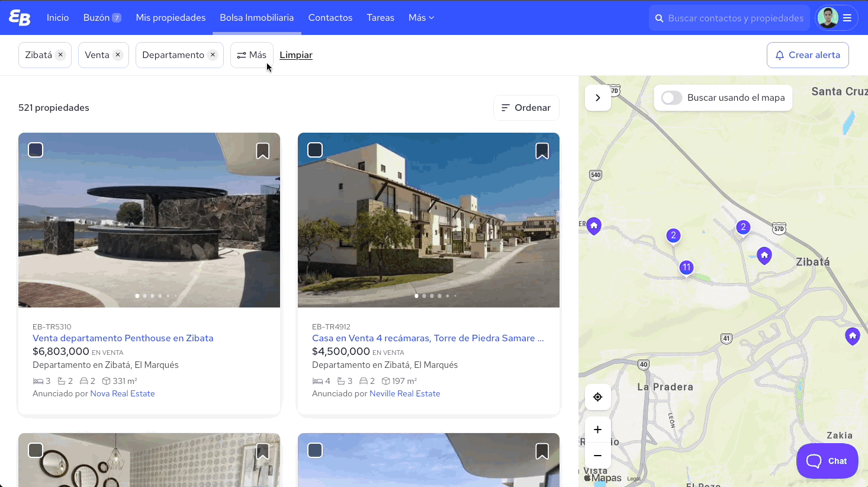Zoom in on the map
Image resolution: width=868 pixels, height=487 pixels.
(598, 430)
